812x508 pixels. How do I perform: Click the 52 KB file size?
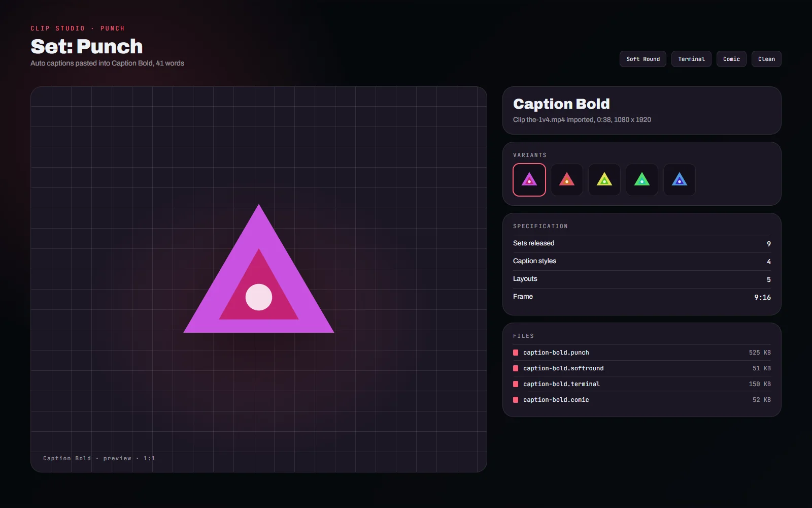coord(762,400)
